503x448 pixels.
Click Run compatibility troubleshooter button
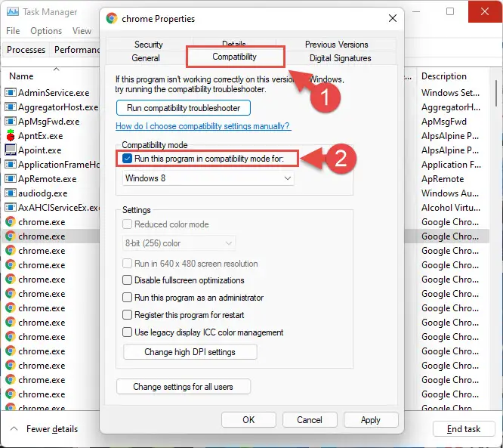(x=184, y=108)
